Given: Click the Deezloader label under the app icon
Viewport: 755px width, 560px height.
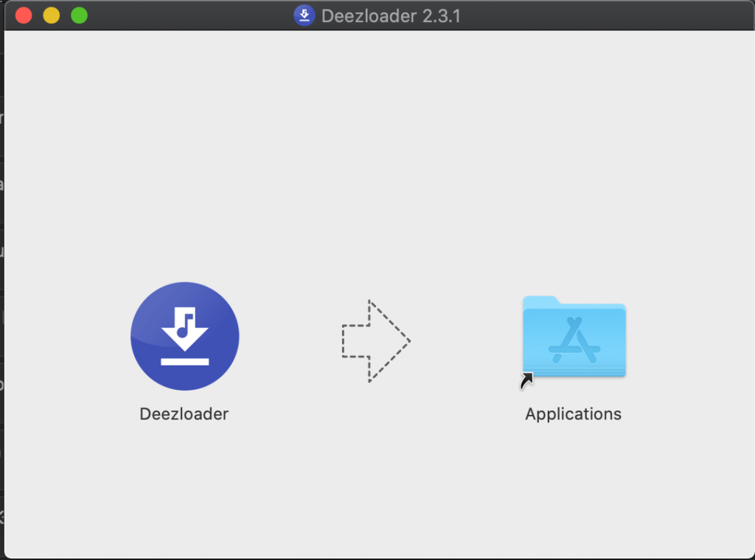Looking at the screenshot, I should 184,414.
